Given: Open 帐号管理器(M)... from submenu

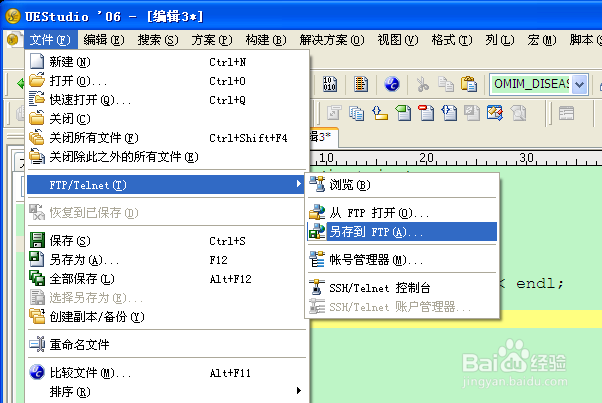Looking at the screenshot, I should point(402,260).
